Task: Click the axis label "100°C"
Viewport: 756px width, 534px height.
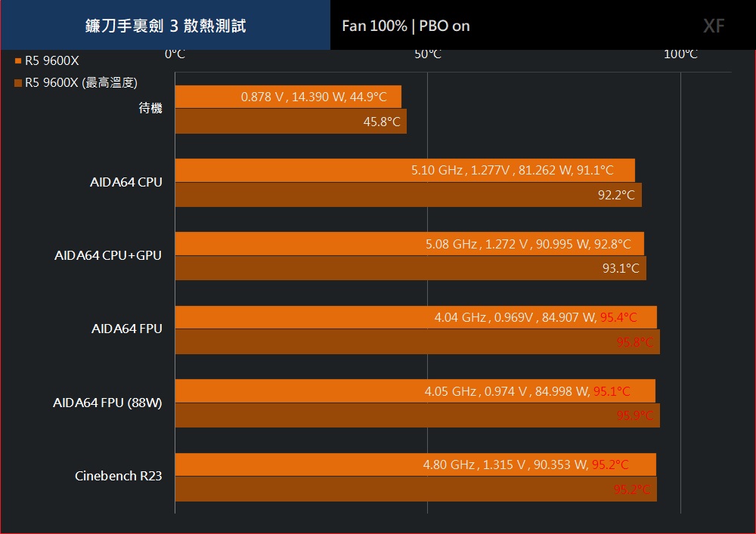Action: pyautogui.click(x=680, y=54)
